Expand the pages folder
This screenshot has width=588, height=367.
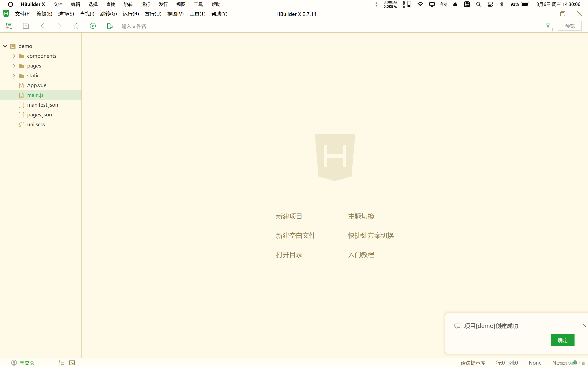pos(14,66)
